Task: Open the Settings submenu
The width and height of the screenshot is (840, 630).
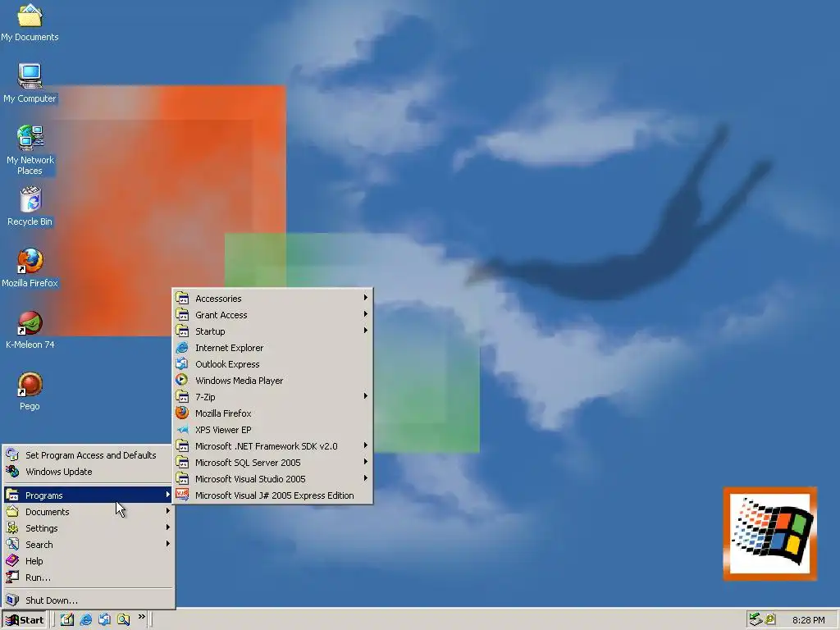Action: tap(89, 528)
